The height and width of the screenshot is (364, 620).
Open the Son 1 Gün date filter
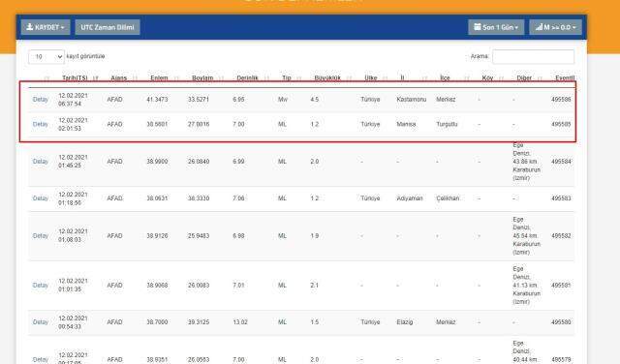point(496,27)
